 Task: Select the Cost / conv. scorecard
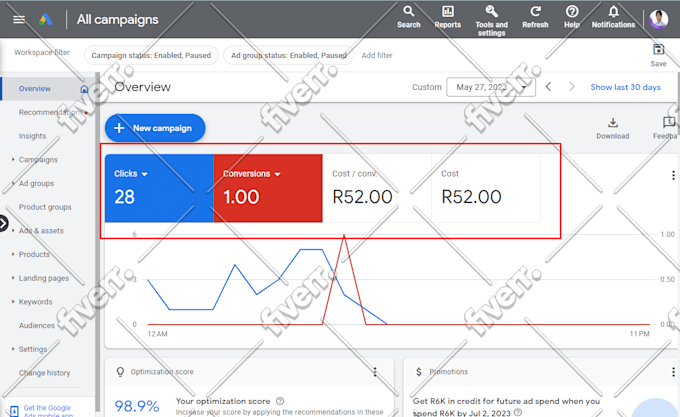click(376, 188)
